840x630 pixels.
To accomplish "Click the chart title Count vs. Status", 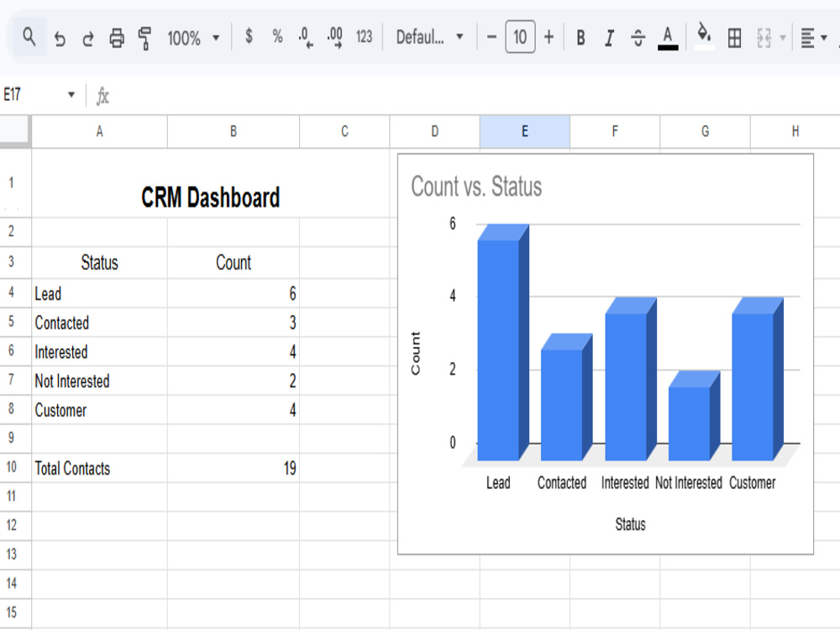I will pyautogui.click(x=476, y=186).
